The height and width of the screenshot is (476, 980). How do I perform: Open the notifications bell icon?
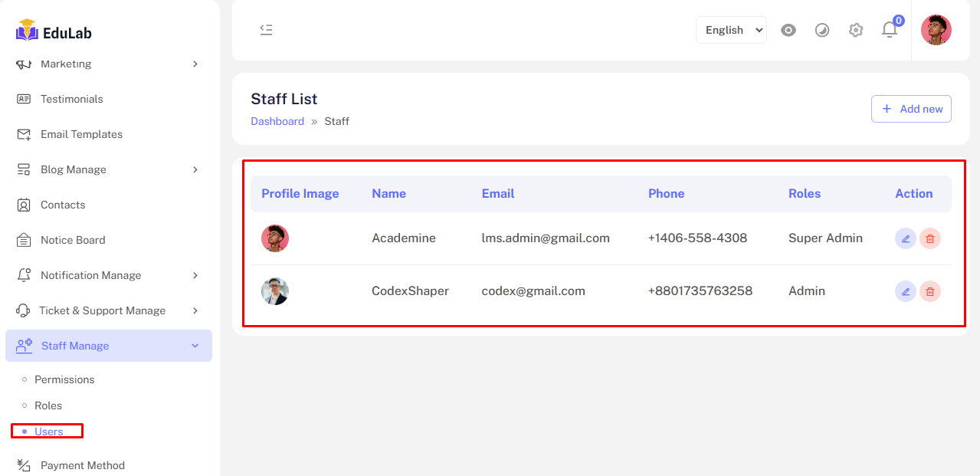click(889, 30)
